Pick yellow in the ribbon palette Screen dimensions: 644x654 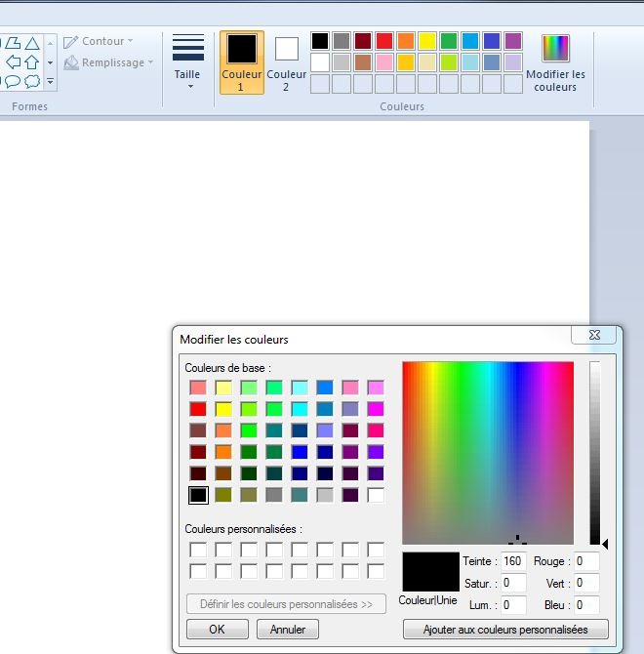[427, 41]
